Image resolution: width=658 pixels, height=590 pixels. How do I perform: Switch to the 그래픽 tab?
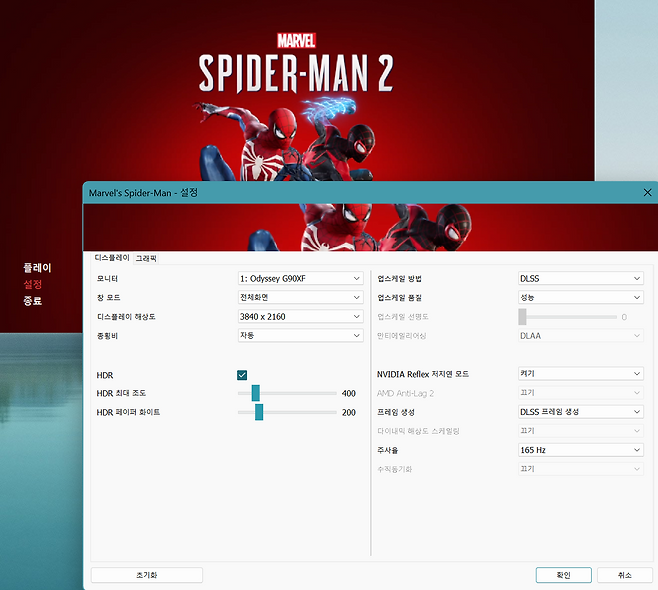(146, 258)
